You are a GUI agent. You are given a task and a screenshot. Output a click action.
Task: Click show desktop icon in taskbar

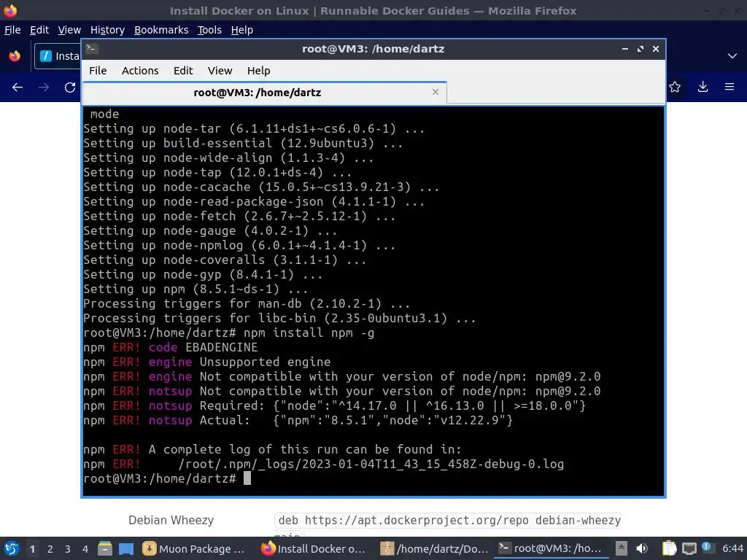[126, 548]
